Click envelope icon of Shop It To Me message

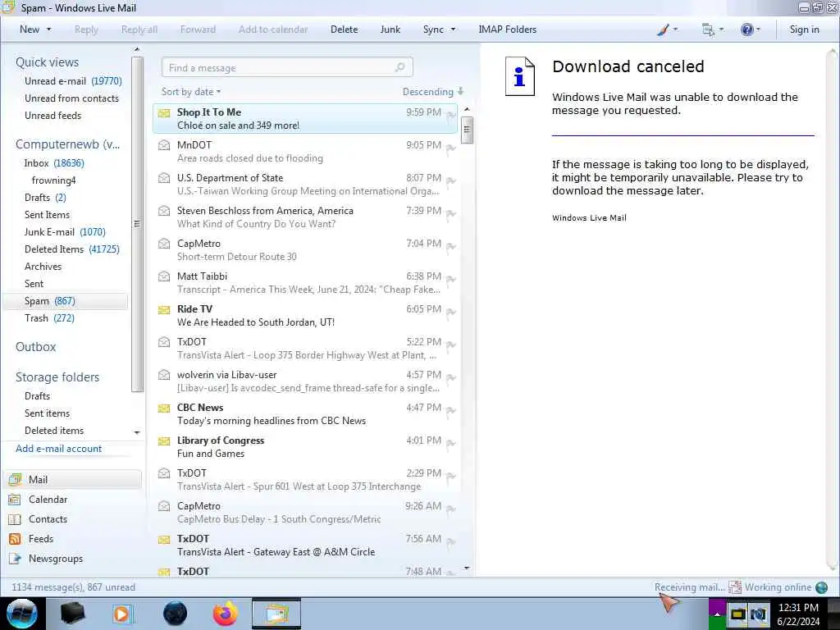point(164,113)
